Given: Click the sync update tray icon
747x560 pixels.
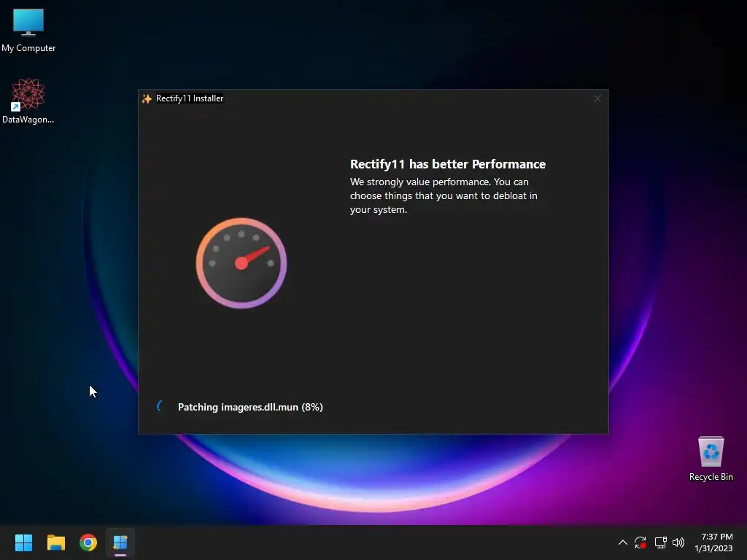Looking at the screenshot, I should 640,542.
